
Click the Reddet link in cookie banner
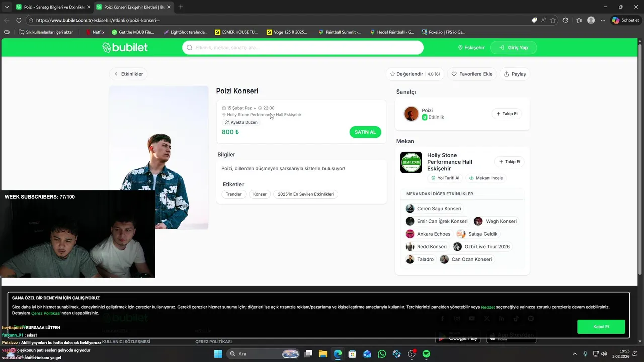[x=488, y=307]
